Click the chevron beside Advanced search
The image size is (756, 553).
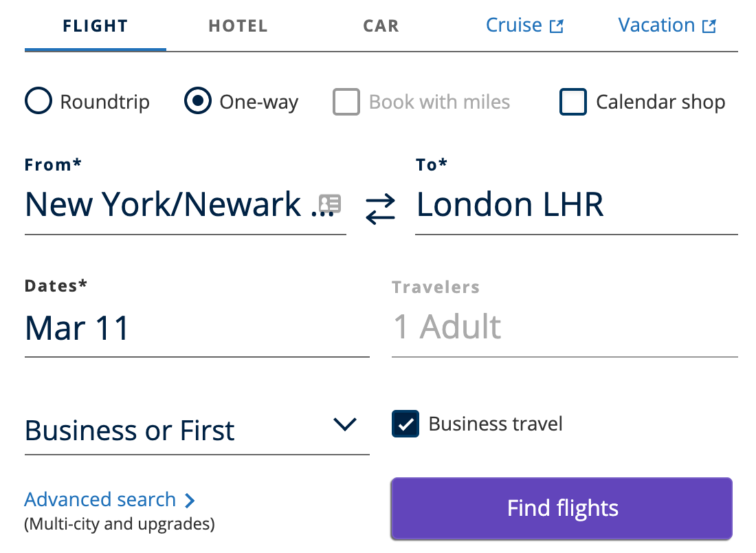190,500
